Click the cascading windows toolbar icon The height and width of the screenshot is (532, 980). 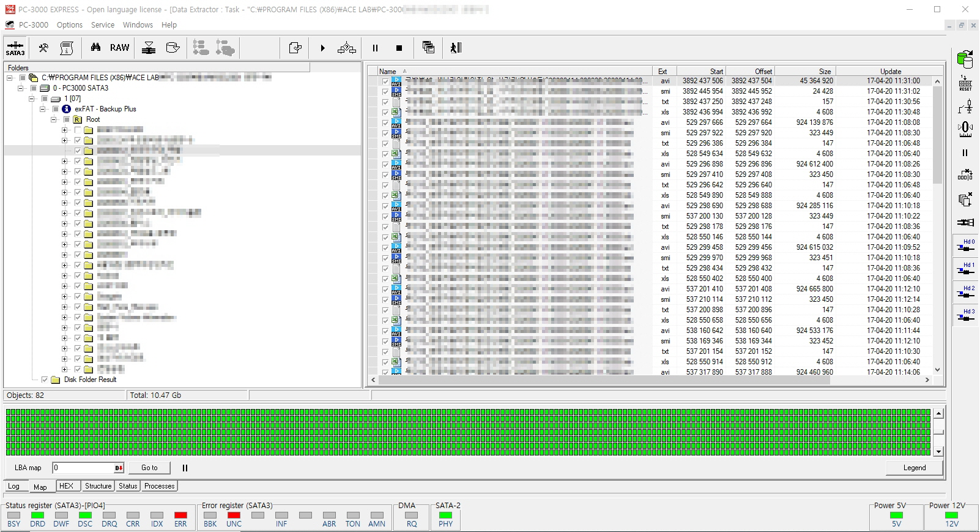[428, 48]
